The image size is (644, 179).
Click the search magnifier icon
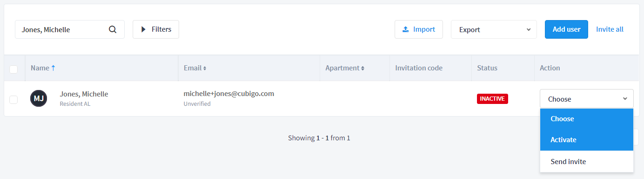tap(113, 29)
